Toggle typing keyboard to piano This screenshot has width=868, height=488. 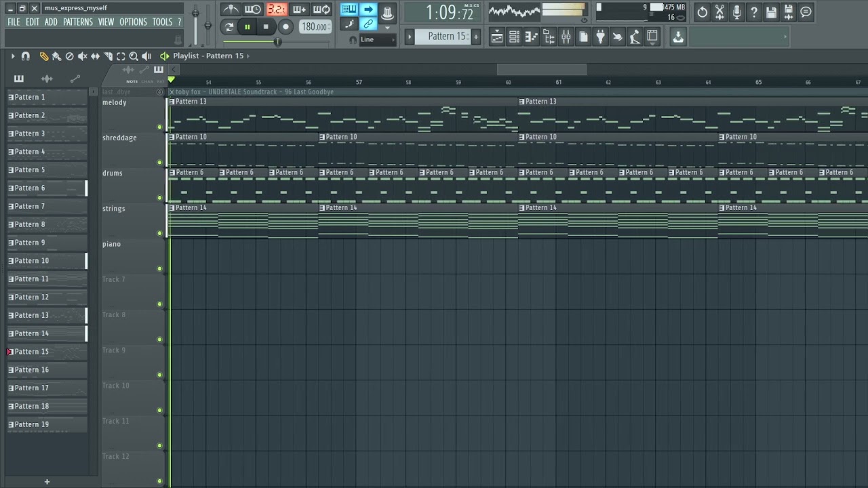tap(349, 9)
